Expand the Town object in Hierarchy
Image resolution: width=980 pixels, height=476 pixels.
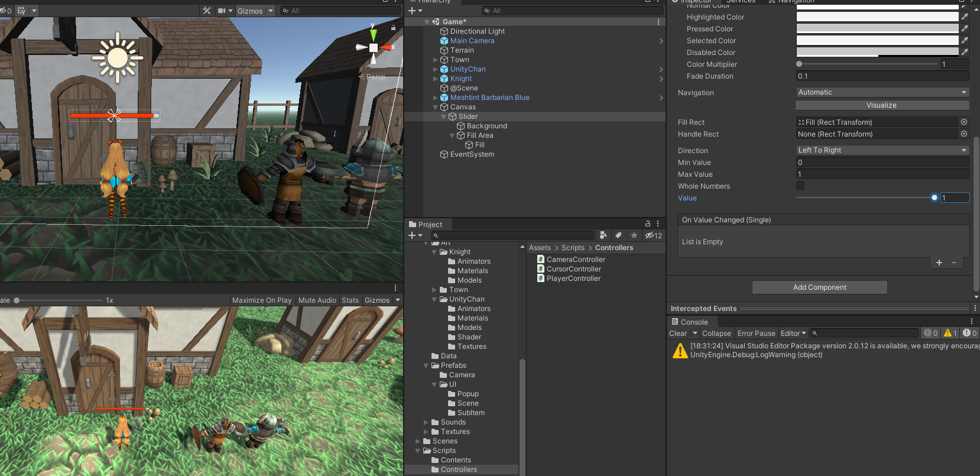pyautogui.click(x=436, y=60)
